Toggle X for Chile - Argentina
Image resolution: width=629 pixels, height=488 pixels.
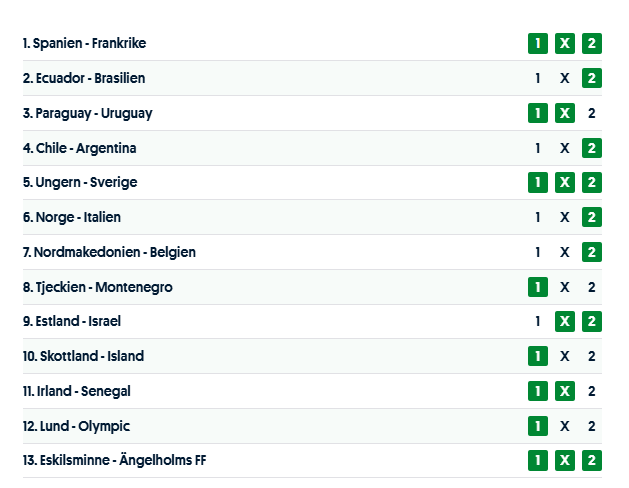pos(565,148)
